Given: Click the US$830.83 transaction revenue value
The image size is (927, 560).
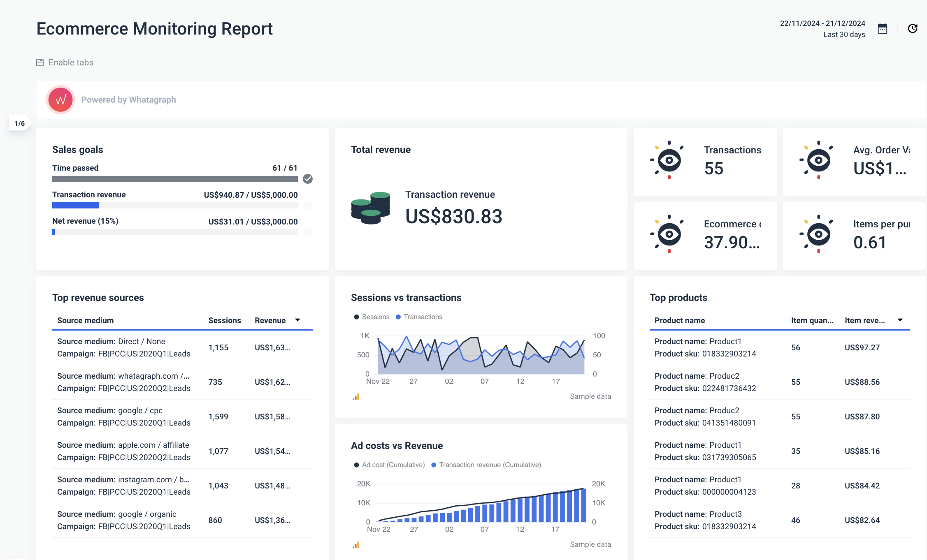Looking at the screenshot, I should (x=454, y=216).
